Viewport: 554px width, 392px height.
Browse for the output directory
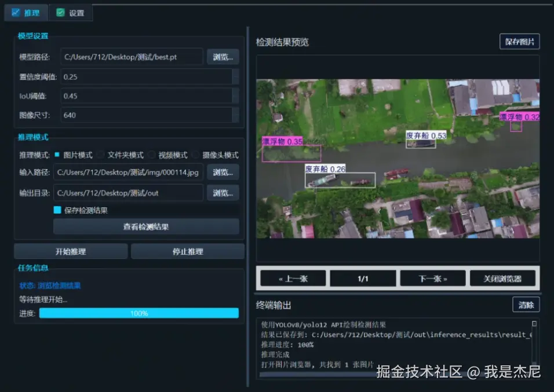click(x=223, y=192)
